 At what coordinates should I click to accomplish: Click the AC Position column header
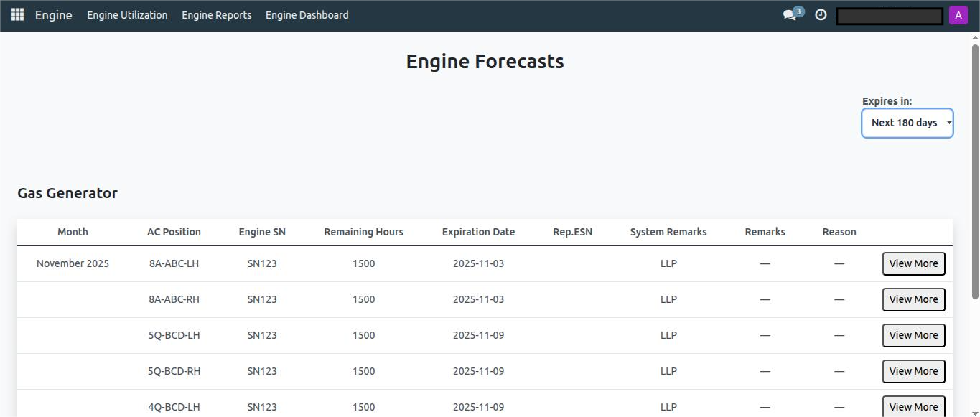point(174,232)
